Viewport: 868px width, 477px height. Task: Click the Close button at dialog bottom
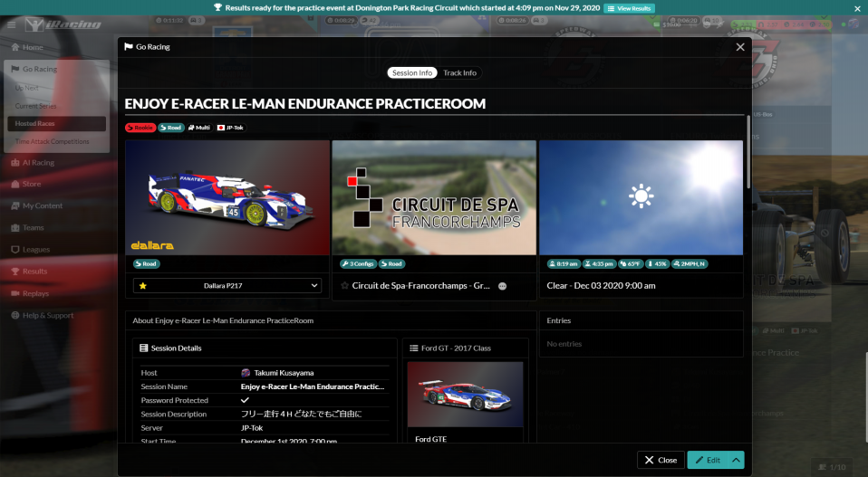point(661,460)
